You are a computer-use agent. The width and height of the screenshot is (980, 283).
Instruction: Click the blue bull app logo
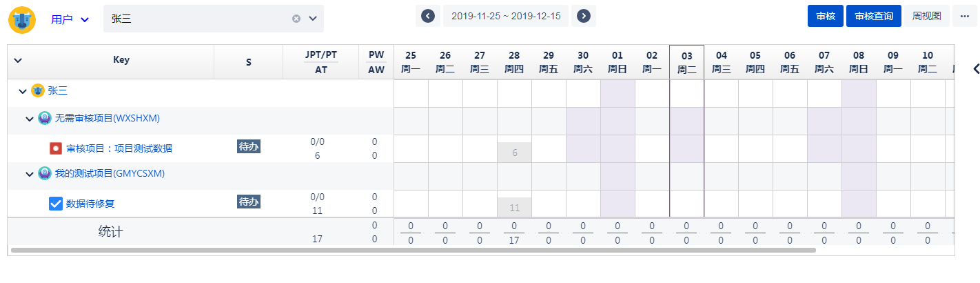click(22, 19)
